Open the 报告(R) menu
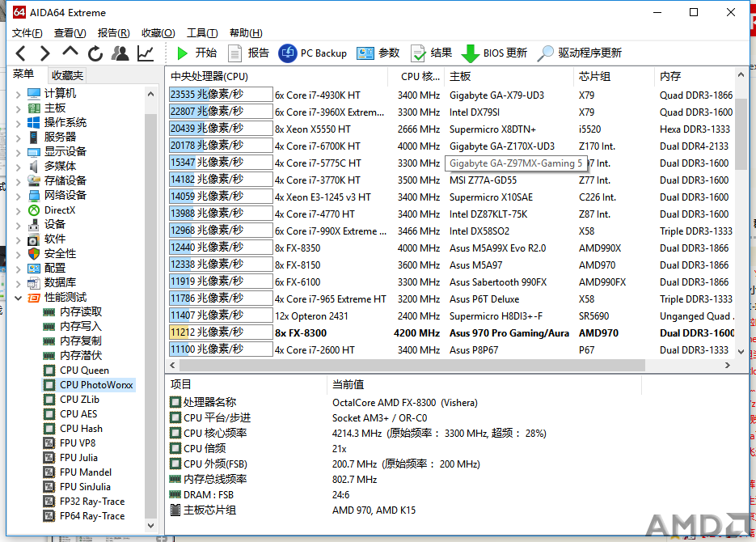The height and width of the screenshot is (542, 756). (x=113, y=33)
